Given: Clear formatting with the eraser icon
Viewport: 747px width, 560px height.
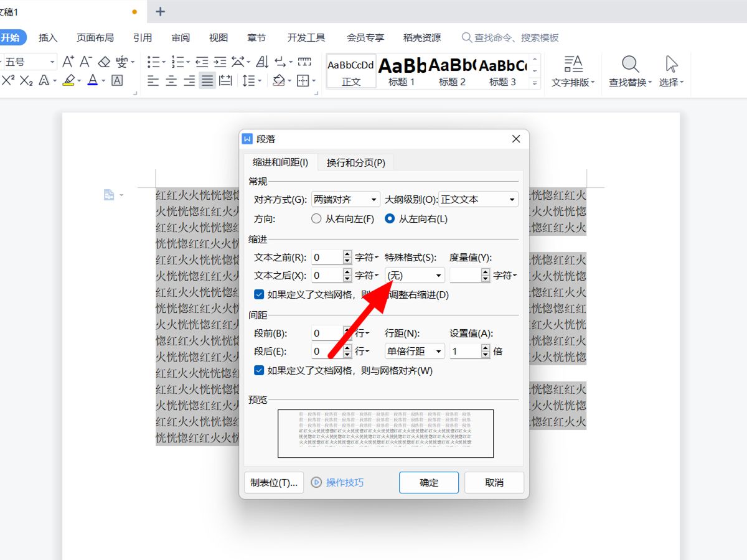Looking at the screenshot, I should pos(104,62).
